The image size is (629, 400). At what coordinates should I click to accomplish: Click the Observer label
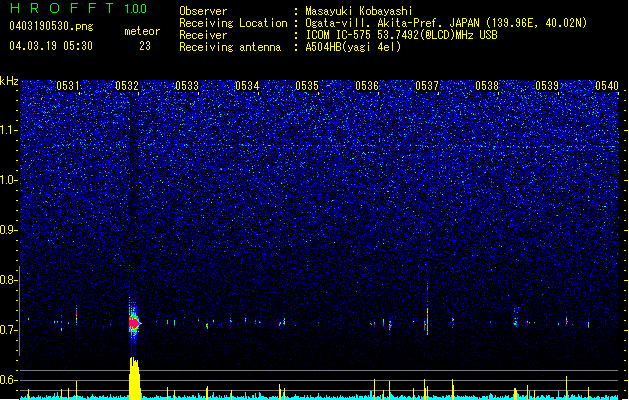(203, 11)
